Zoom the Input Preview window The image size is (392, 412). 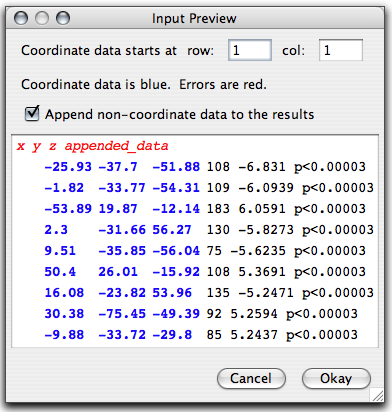pyautogui.click(x=63, y=18)
